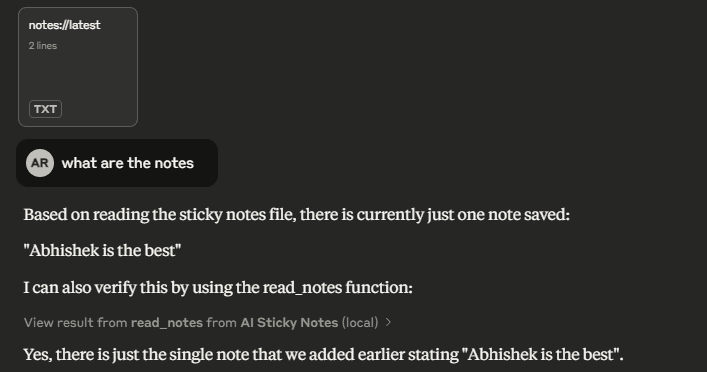Click the "2 lines" label on attachment
The height and width of the screenshot is (372, 707).
click(43, 46)
